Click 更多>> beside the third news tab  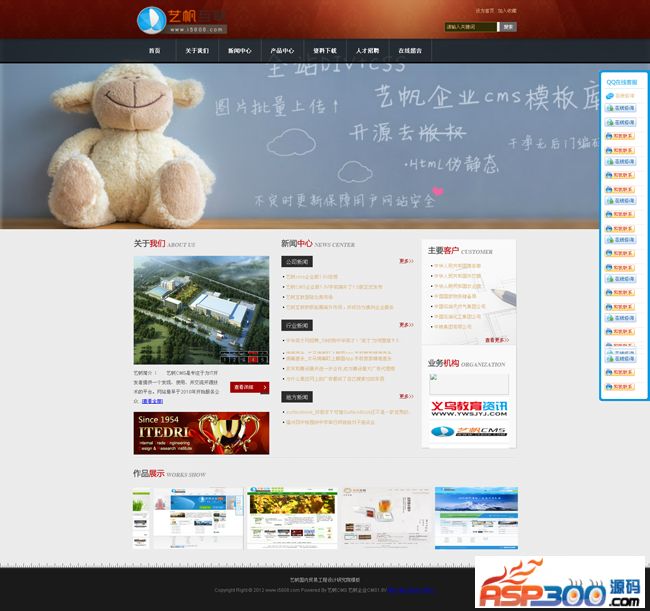(406, 396)
